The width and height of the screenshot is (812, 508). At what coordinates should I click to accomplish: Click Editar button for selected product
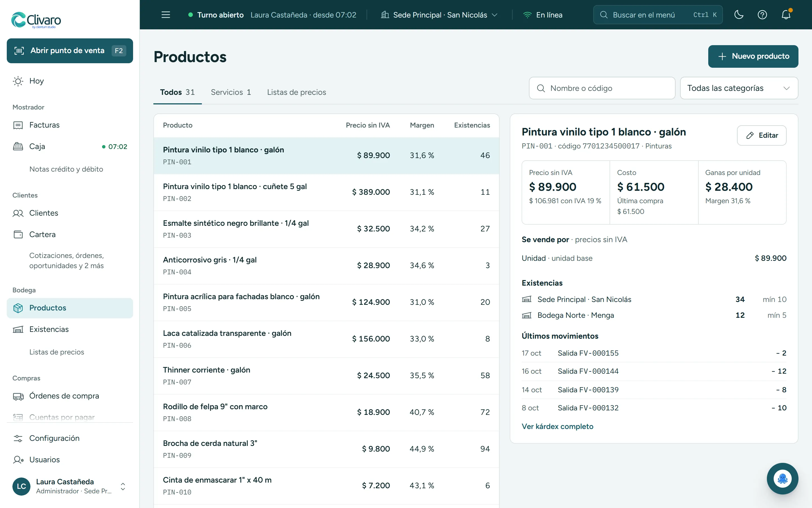pyautogui.click(x=761, y=135)
